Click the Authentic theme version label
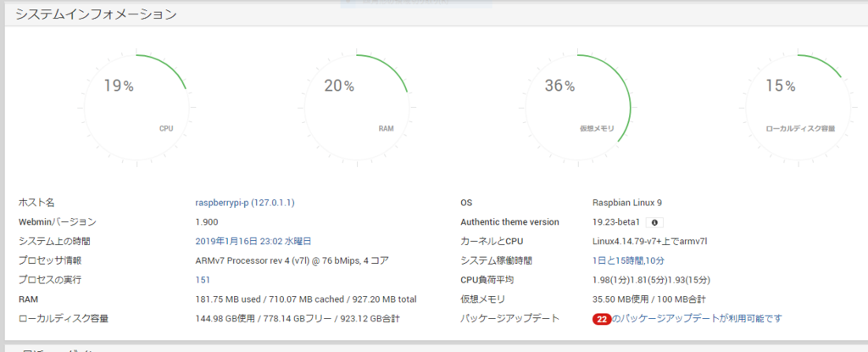Screen dimensions: 868x352 tap(509, 222)
